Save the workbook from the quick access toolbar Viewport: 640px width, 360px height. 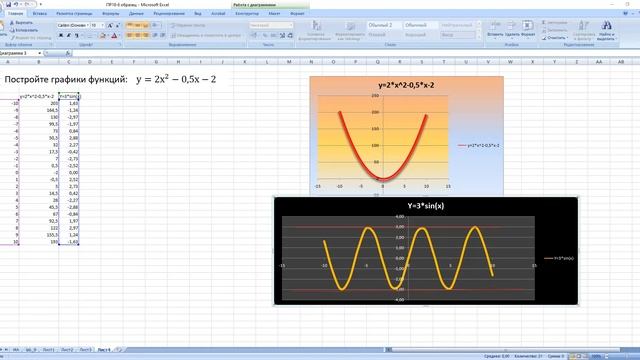click(x=8, y=4)
